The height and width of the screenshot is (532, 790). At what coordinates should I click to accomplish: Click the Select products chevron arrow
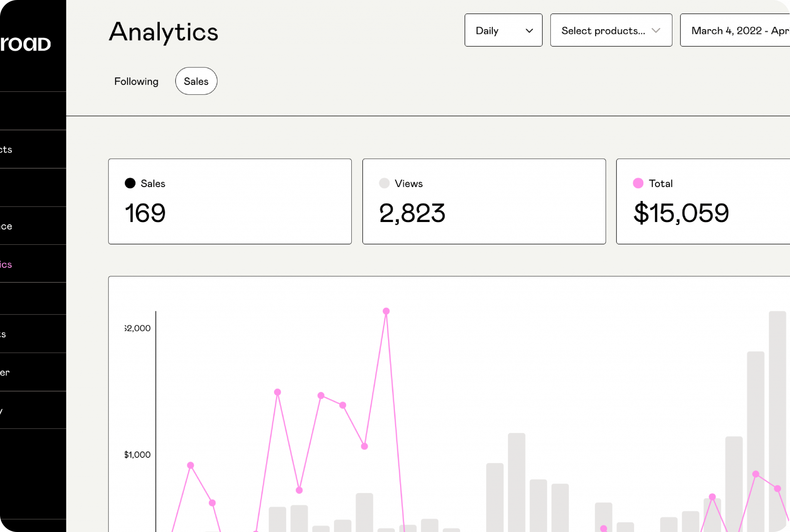656,30
